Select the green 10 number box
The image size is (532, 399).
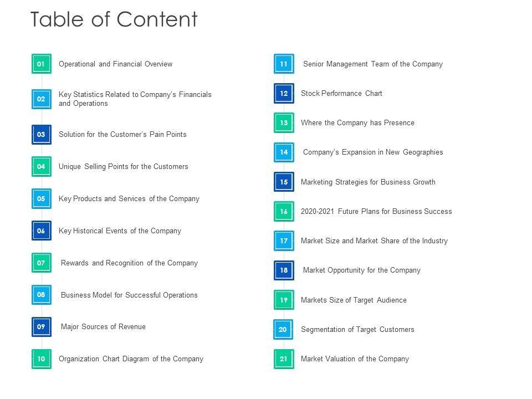point(41,359)
